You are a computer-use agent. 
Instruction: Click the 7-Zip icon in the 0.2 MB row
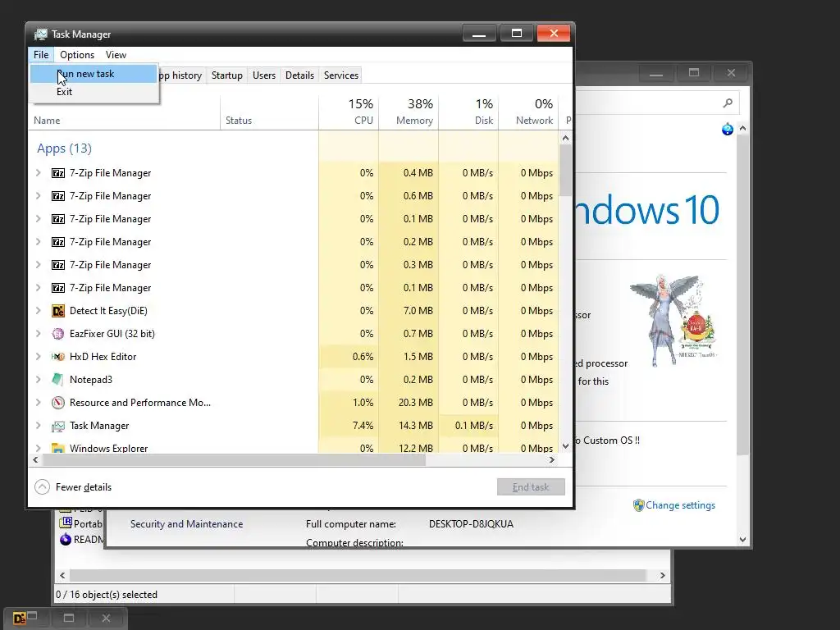[58, 242]
